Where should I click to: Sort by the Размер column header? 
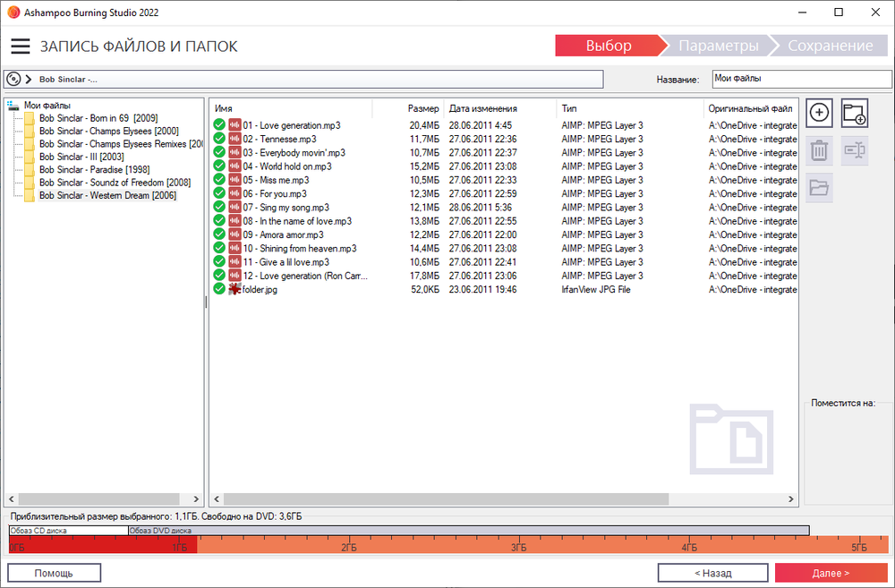click(407, 108)
